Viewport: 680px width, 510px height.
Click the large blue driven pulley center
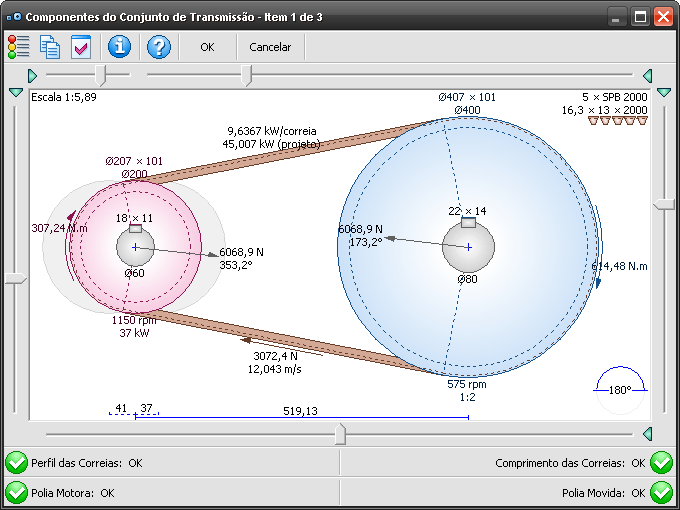coord(468,246)
